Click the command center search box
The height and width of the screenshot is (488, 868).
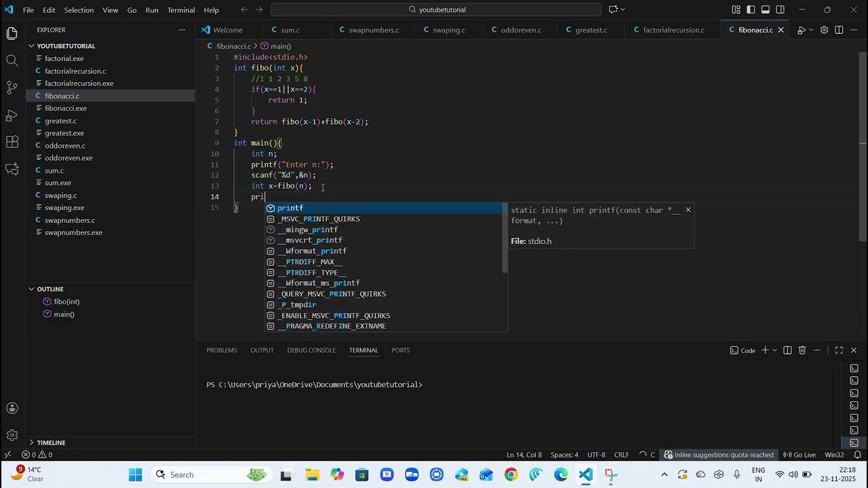(x=436, y=9)
